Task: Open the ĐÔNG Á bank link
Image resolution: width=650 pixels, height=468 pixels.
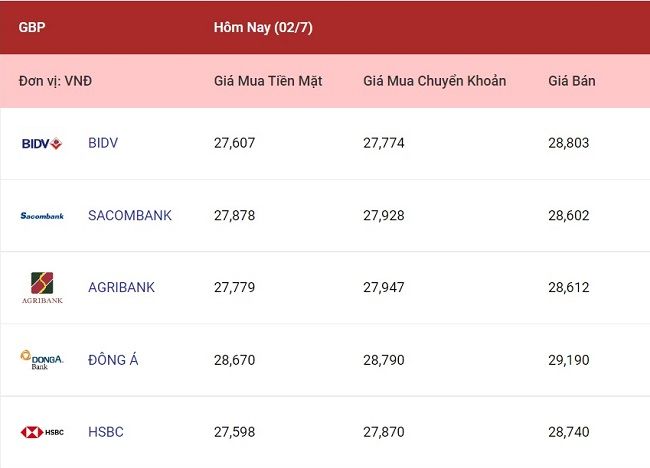Action: click(x=113, y=359)
